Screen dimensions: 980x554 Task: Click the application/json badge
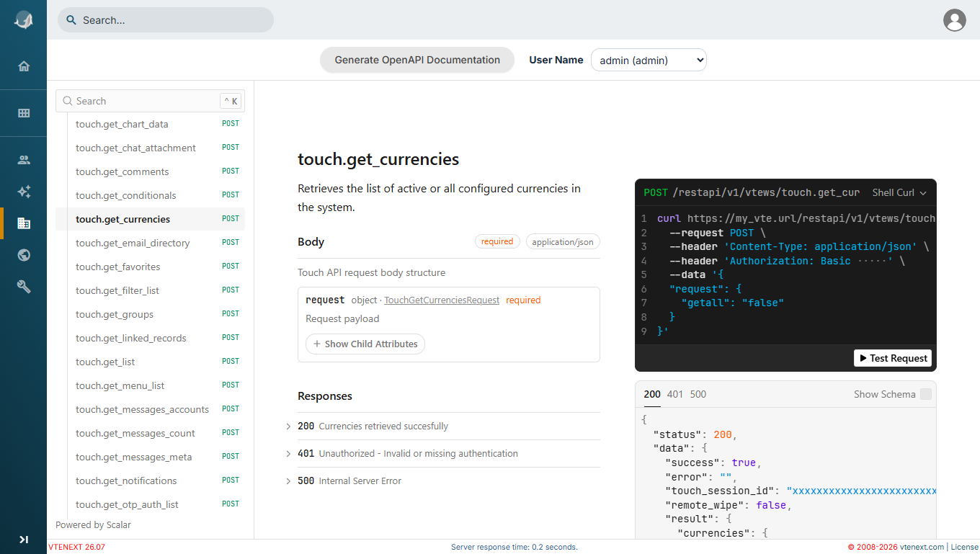click(563, 241)
